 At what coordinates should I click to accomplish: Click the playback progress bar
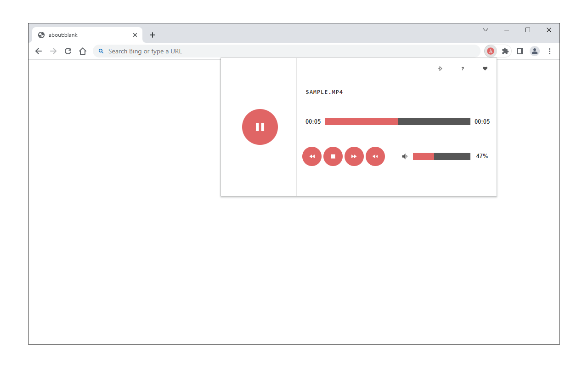(398, 121)
